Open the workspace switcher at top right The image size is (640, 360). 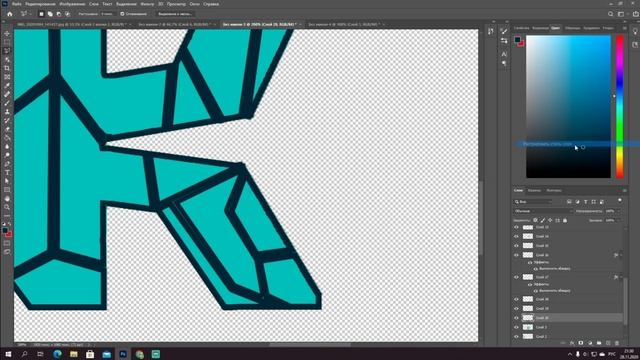point(622,14)
